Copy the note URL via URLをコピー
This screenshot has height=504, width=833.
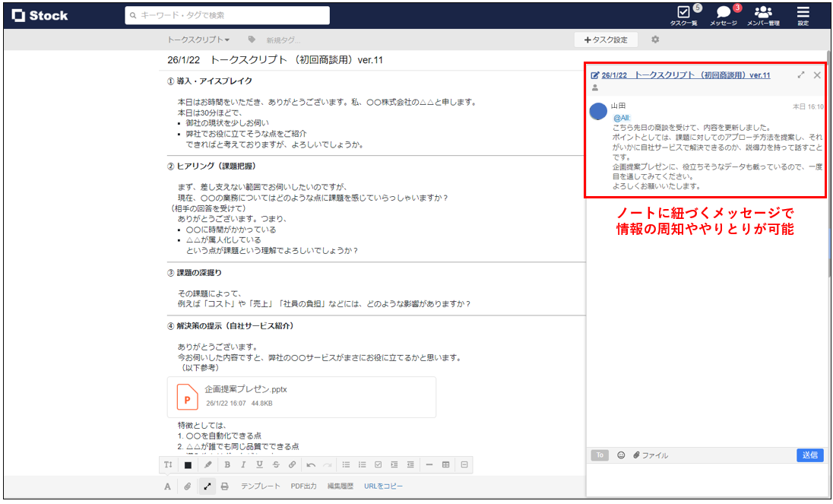pos(383,486)
